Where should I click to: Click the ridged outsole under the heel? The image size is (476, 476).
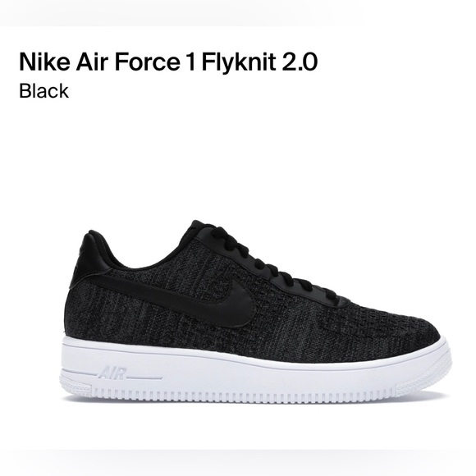coord(76,386)
